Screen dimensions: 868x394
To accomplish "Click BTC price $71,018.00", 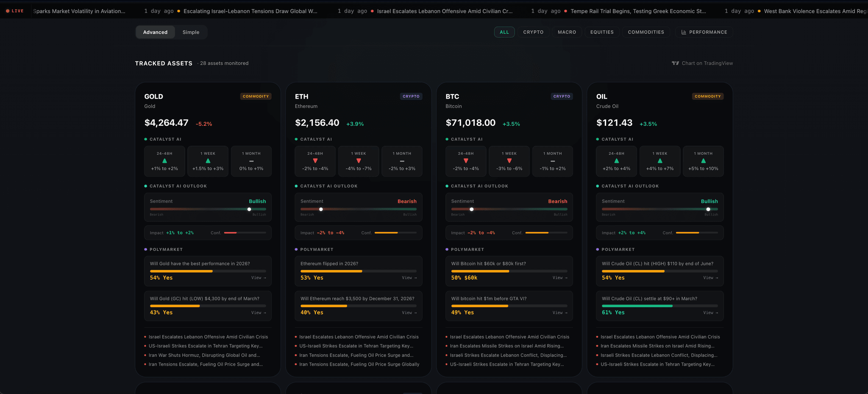I will pos(470,123).
